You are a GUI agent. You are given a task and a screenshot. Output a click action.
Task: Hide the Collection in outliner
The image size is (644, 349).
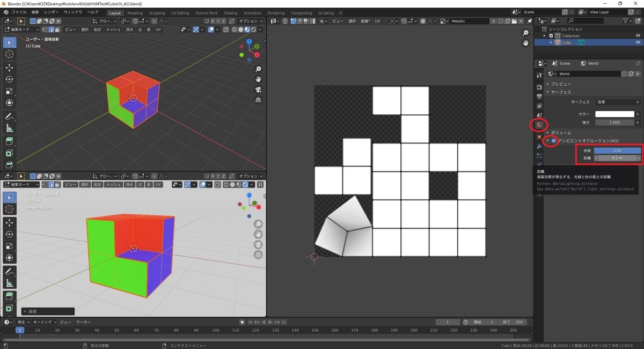pyautogui.click(x=638, y=36)
